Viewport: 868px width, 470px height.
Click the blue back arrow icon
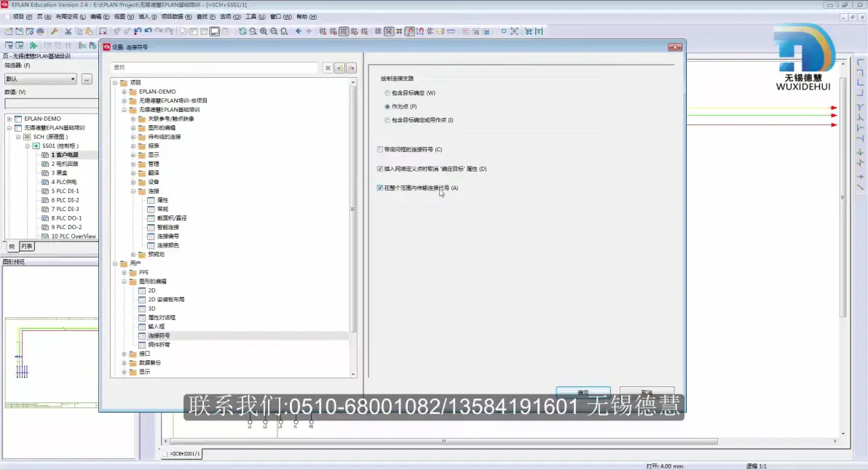click(299, 31)
